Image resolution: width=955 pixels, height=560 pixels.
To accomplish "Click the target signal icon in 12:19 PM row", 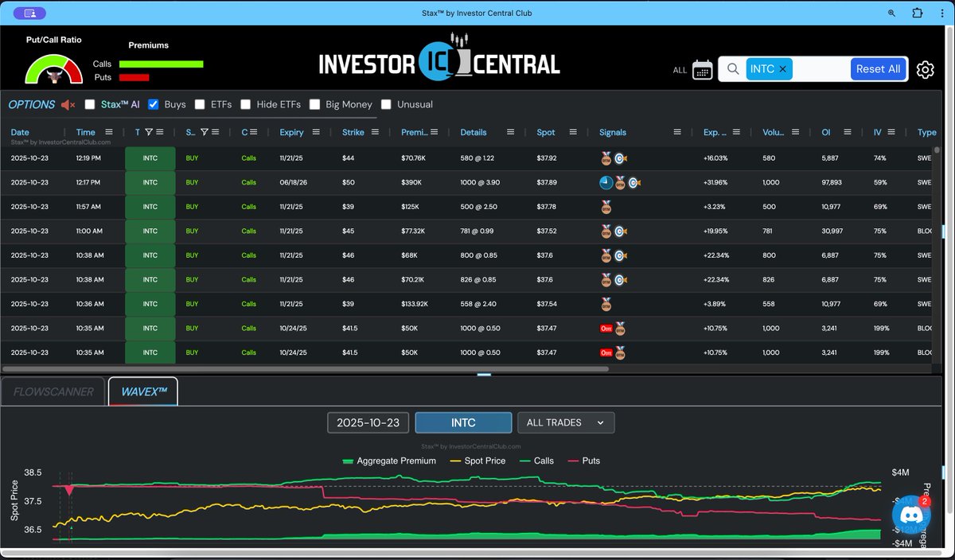I will point(619,158).
